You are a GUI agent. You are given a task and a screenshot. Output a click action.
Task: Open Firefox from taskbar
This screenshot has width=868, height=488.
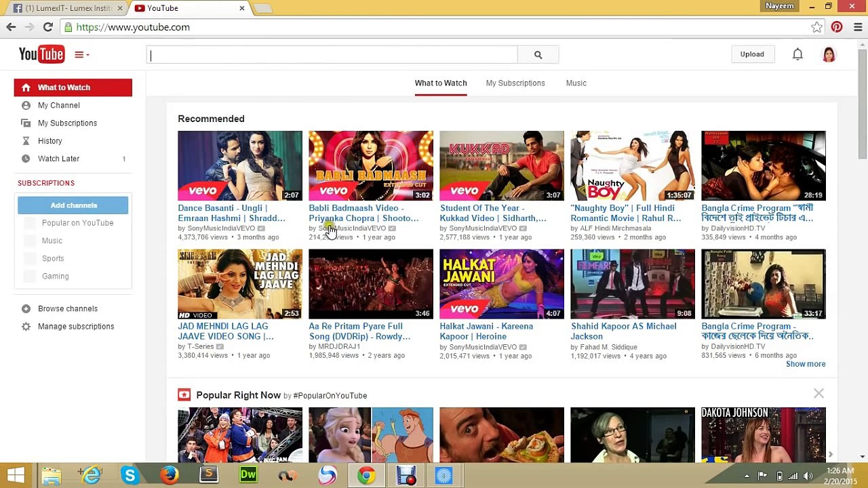click(169, 476)
